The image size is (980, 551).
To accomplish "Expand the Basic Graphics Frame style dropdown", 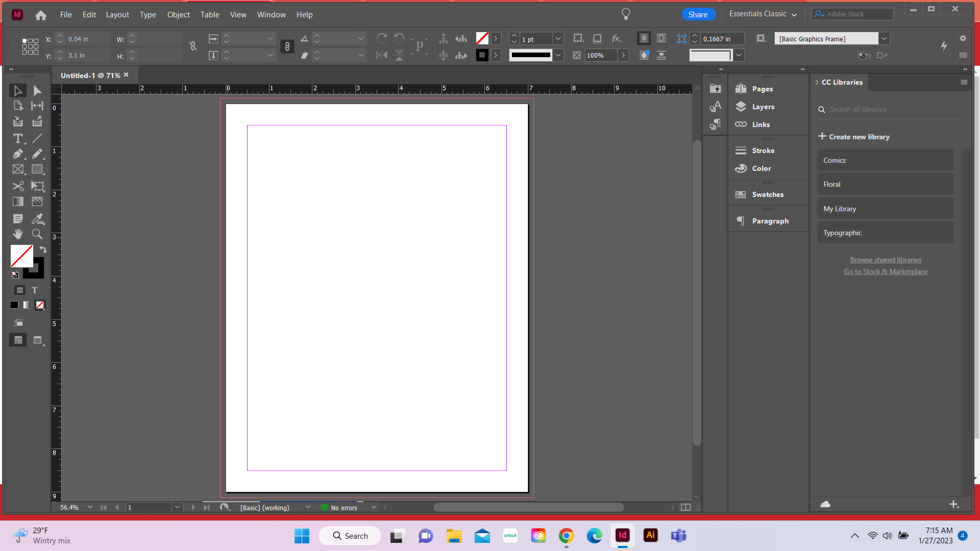I will point(884,38).
